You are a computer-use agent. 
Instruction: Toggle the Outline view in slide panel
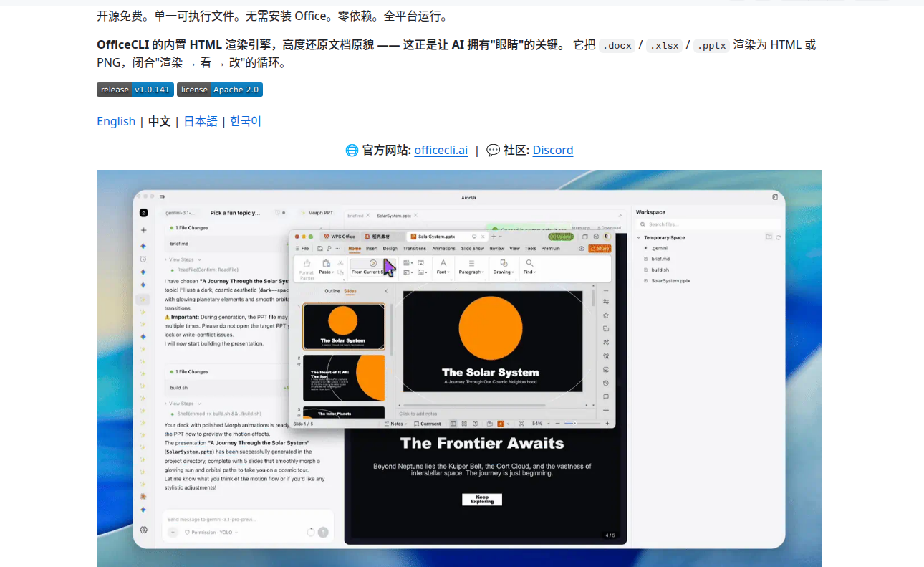(x=332, y=291)
